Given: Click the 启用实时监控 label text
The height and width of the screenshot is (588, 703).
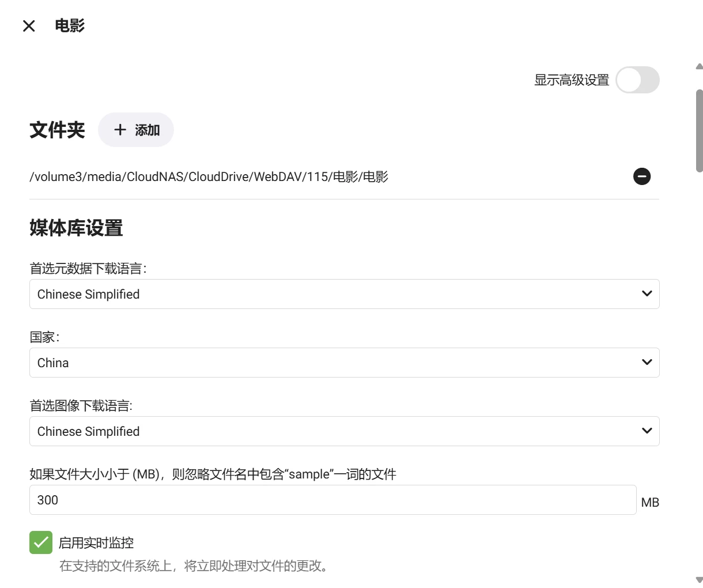Looking at the screenshot, I should [96, 543].
